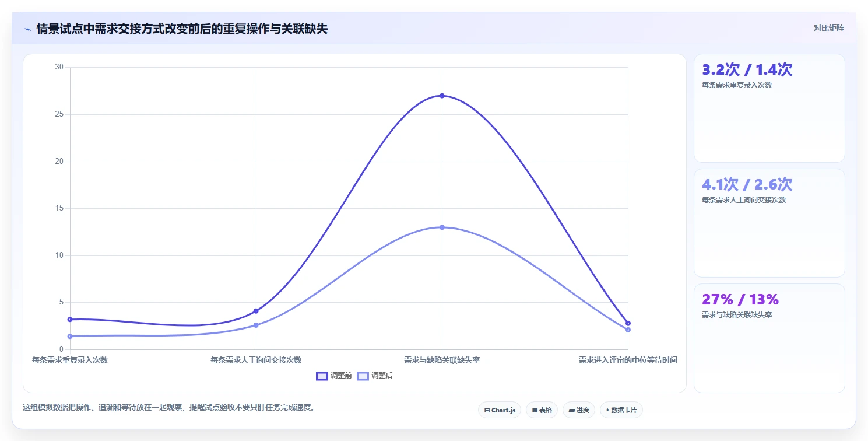Click x-axis label 每条需求重复录入次数
Viewport: 868px width, 441px height.
[70, 360]
